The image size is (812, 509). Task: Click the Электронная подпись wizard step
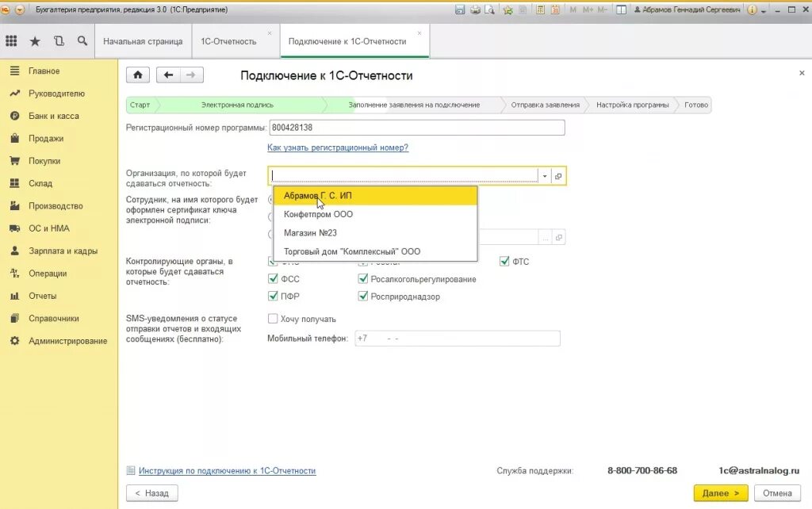coord(237,105)
